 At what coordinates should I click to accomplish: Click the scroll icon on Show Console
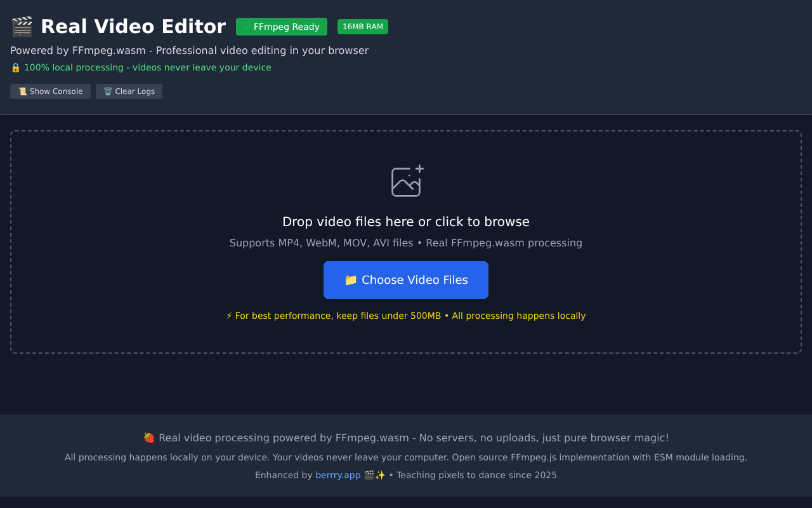click(22, 91)
